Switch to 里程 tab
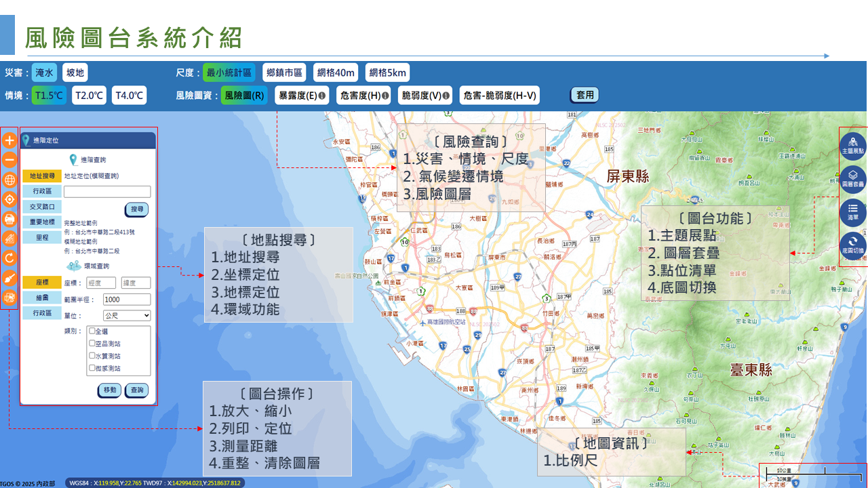This screenshot has height=488, width=868. 42,237
